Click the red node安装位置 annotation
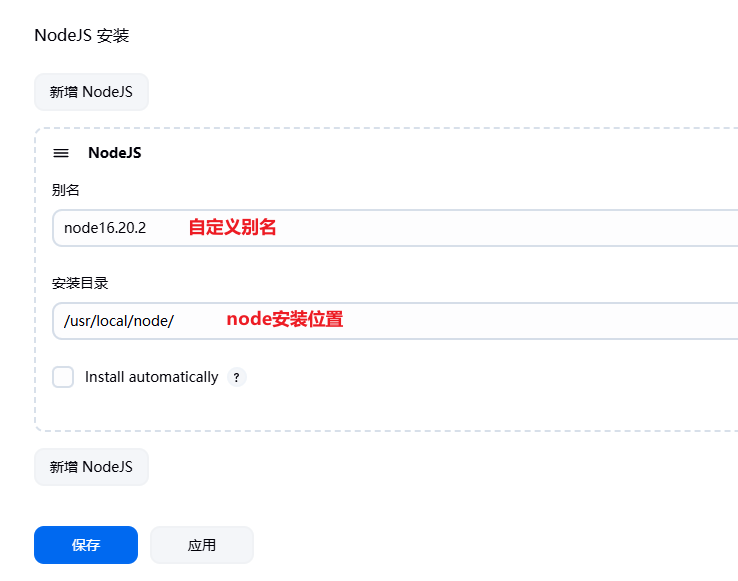This screenshot has height=581, width=738. tap(284, 320)
